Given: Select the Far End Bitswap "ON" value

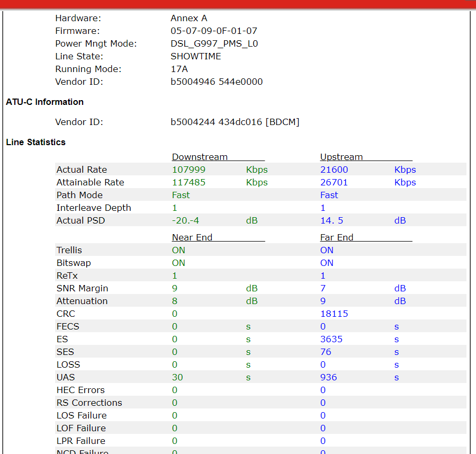Looking at the screenshot, I should point(327,263).
